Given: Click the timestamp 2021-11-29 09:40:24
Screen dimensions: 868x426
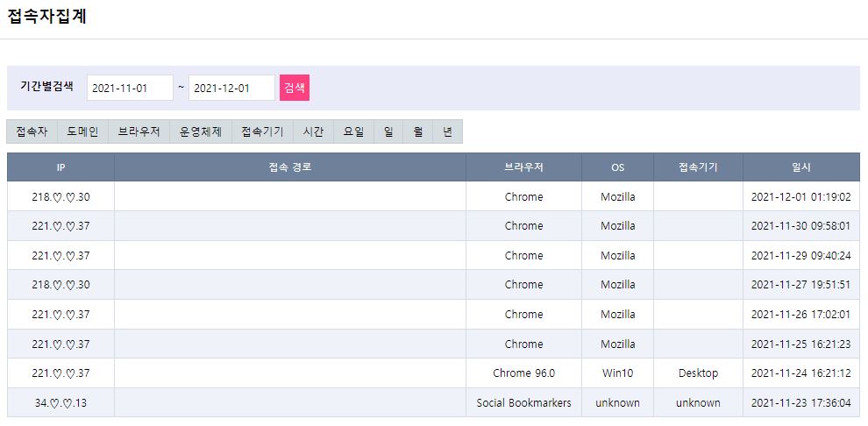Looking at the screenshot, I should tap(801, 256).
